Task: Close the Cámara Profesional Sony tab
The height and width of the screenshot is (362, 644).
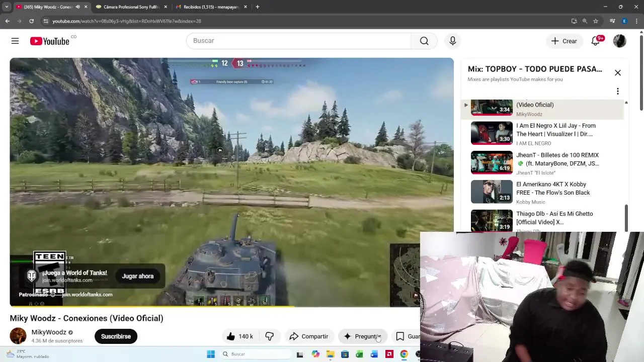Action: coord(166,7)
